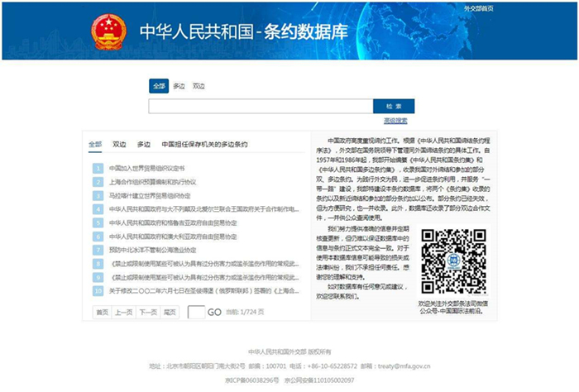
Task: Focus the page number input box
Action: [196, 313]
